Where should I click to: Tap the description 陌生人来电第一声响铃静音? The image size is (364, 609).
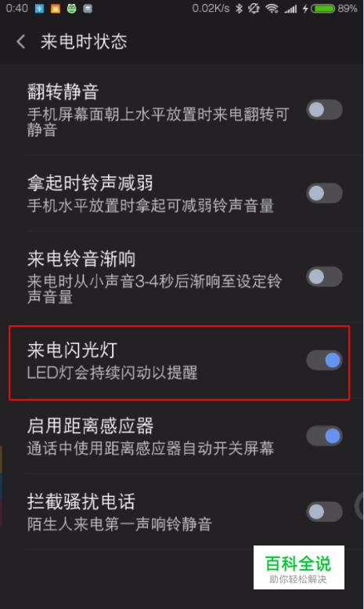[120, 524]
